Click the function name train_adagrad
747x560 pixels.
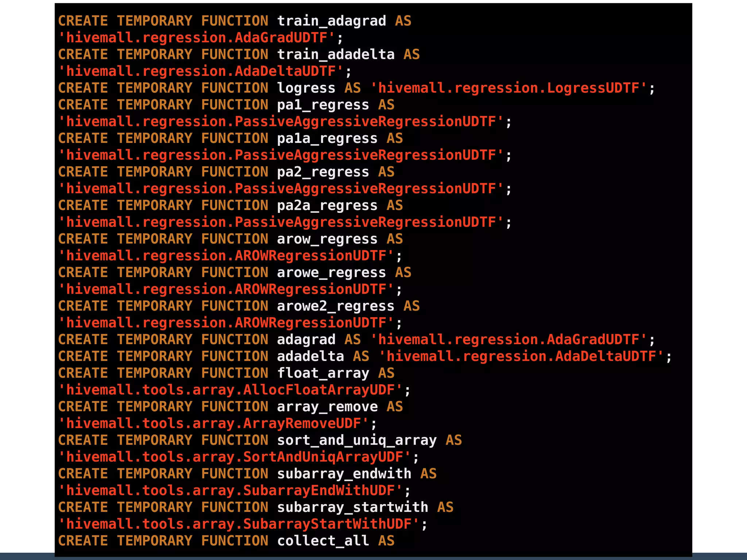(x=332, y=21)
